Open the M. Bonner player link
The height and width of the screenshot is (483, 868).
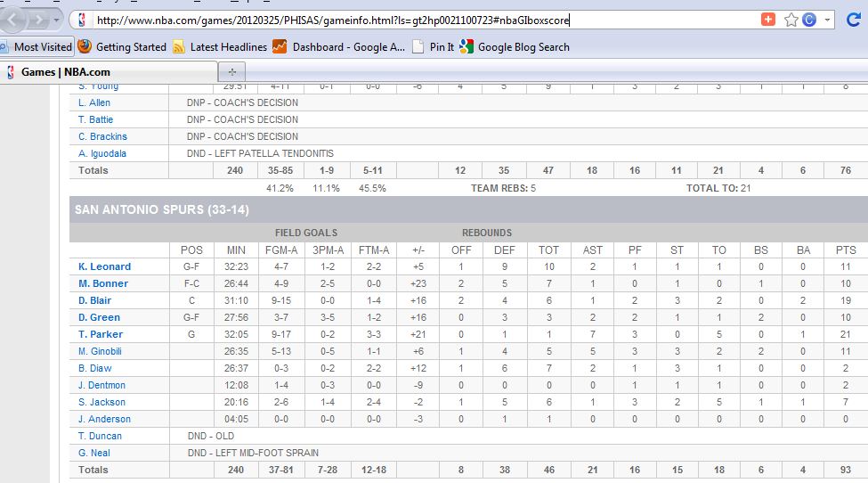click(x=103, y=283)
